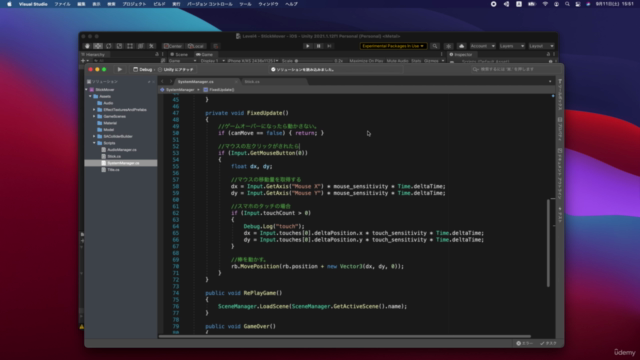The width and height of the screenshot is (640, 360).
Task: Click the solution pad pin/dock icon
Action: coord(149,82)
